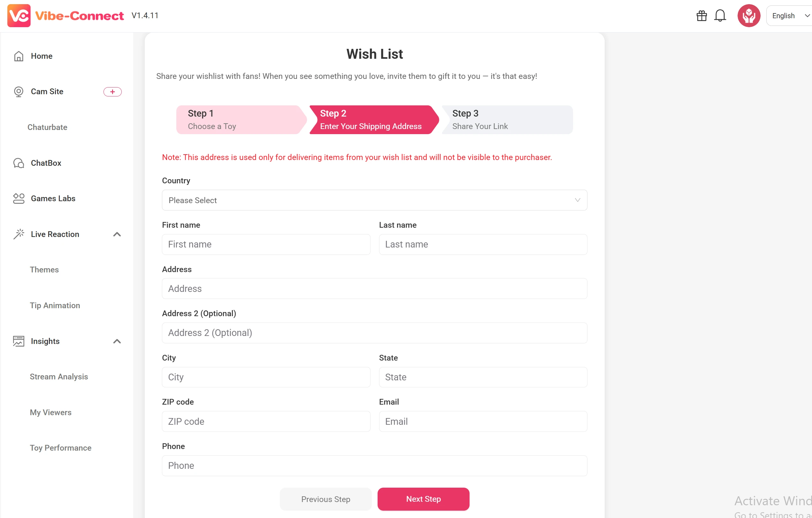
Task: Collapse the Live Reaction section
Action: (x=117, y=234)
